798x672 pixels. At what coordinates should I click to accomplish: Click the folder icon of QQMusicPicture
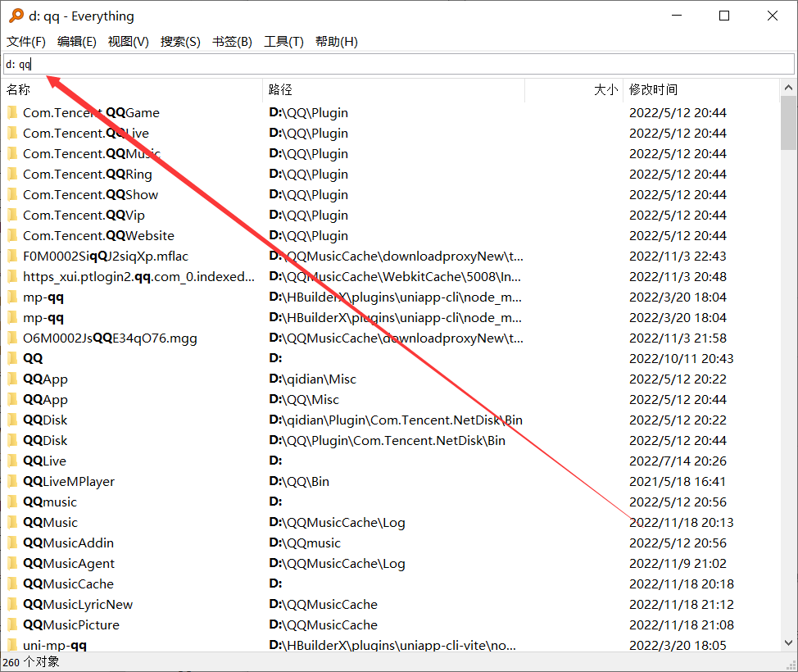(x=13, y=624)
